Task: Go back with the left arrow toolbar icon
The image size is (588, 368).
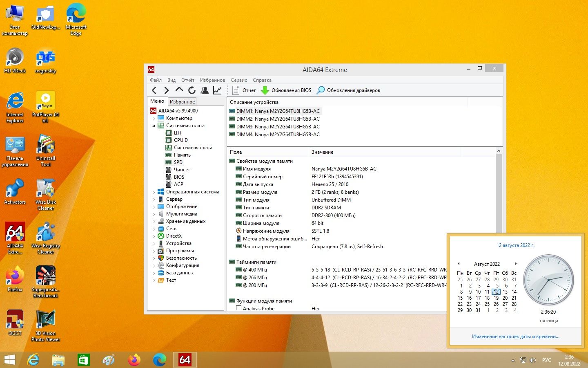Action: coord(154,90)
